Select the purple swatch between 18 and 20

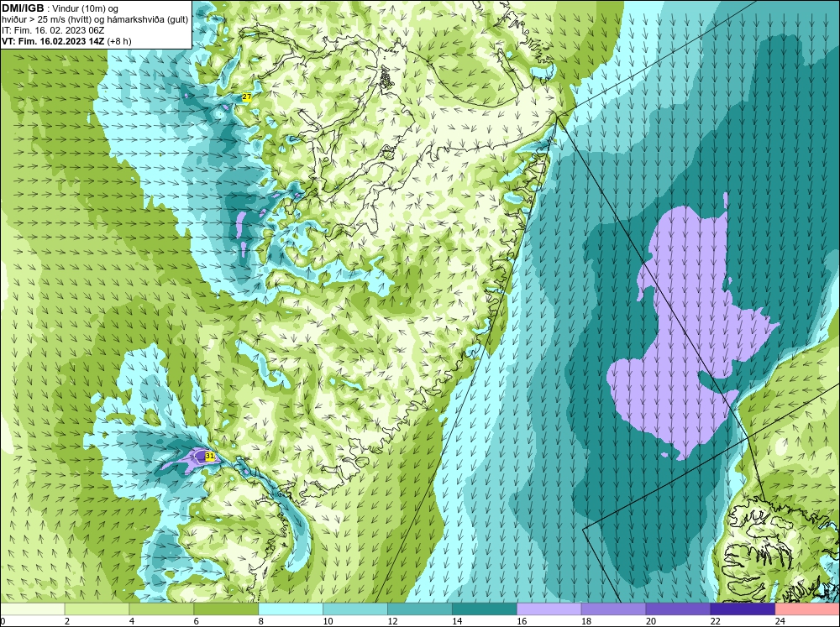[613, 609]
